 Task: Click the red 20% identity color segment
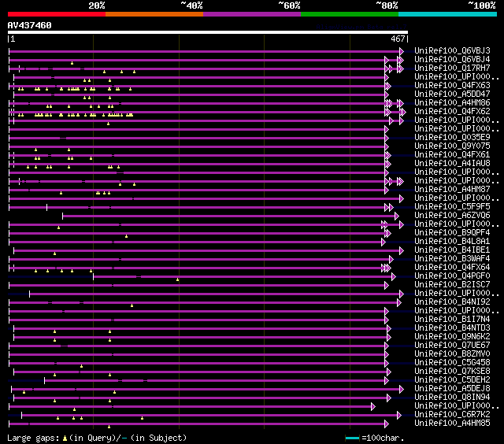[x=57, y=14]
